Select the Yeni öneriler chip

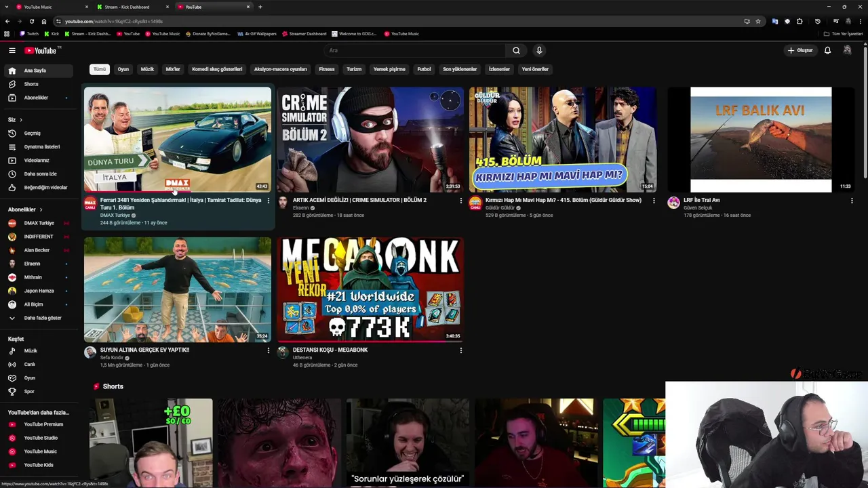click(535, 69)
